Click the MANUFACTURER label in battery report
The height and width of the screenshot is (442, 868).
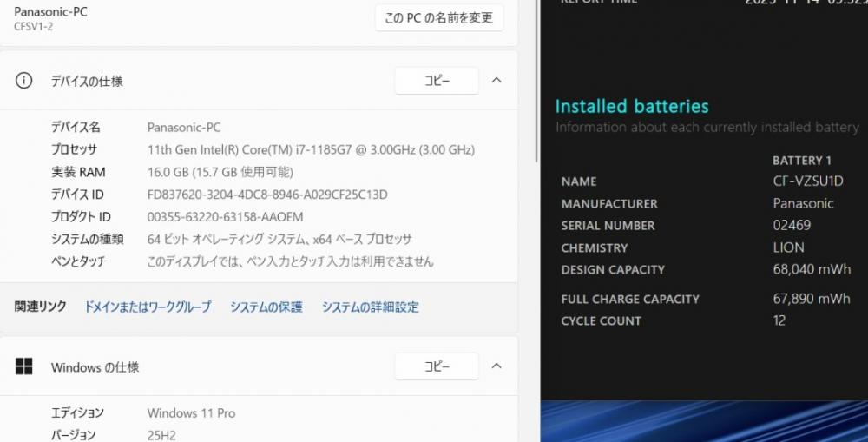pyautogui.click(x=609, y=204)
